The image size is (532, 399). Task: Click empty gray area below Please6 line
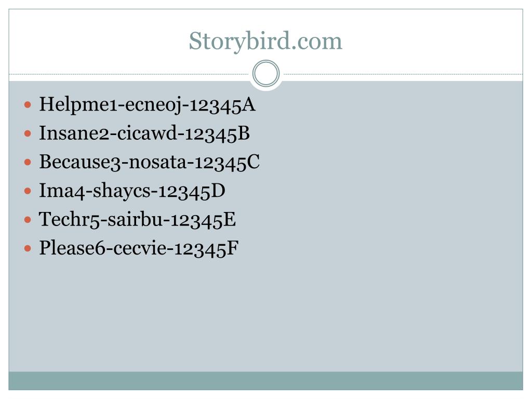point(265,315)
